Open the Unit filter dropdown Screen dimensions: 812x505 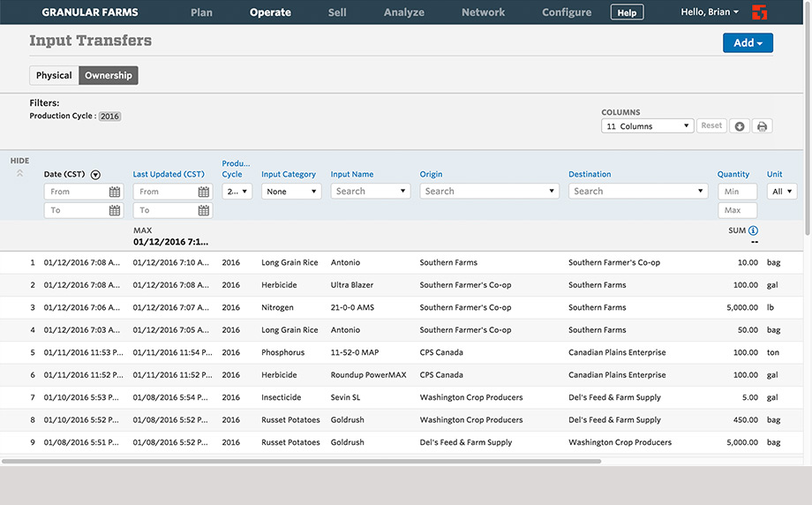(x=782, y=192)
